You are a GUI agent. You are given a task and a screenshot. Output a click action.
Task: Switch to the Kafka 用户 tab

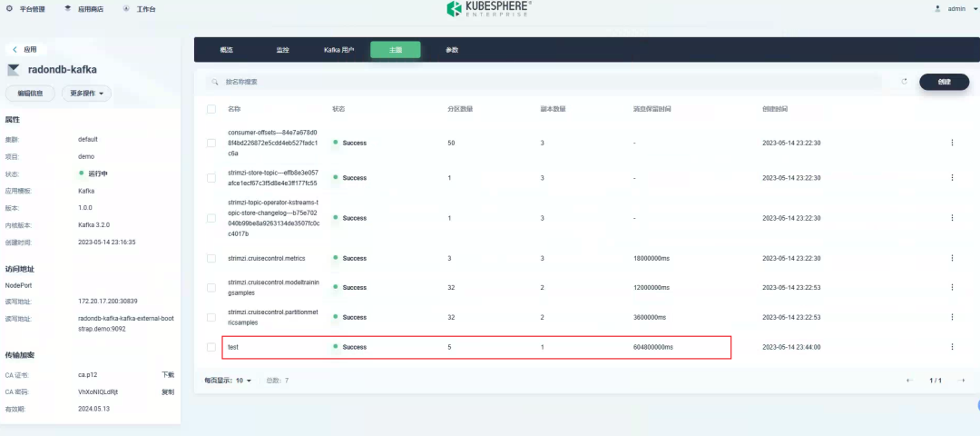point(338,50)
